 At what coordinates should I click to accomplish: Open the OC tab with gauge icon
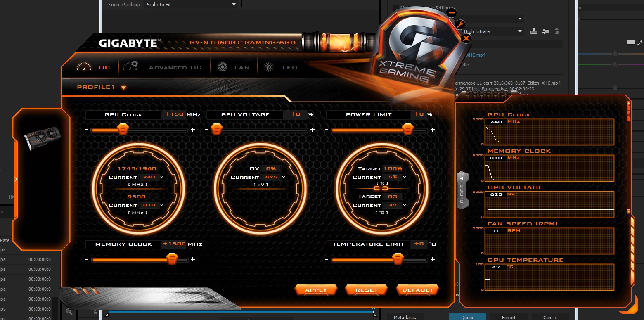93,67
